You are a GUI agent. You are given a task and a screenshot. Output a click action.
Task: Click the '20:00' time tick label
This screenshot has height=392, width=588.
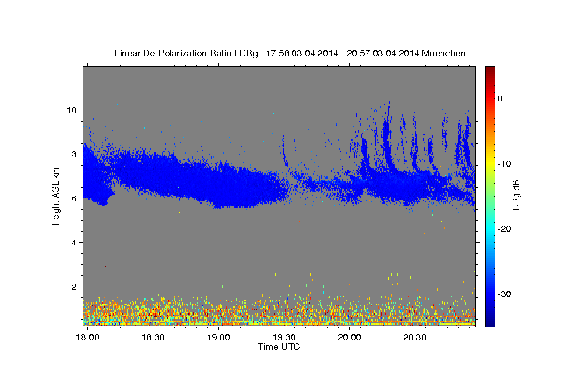(x=349, y=338)
